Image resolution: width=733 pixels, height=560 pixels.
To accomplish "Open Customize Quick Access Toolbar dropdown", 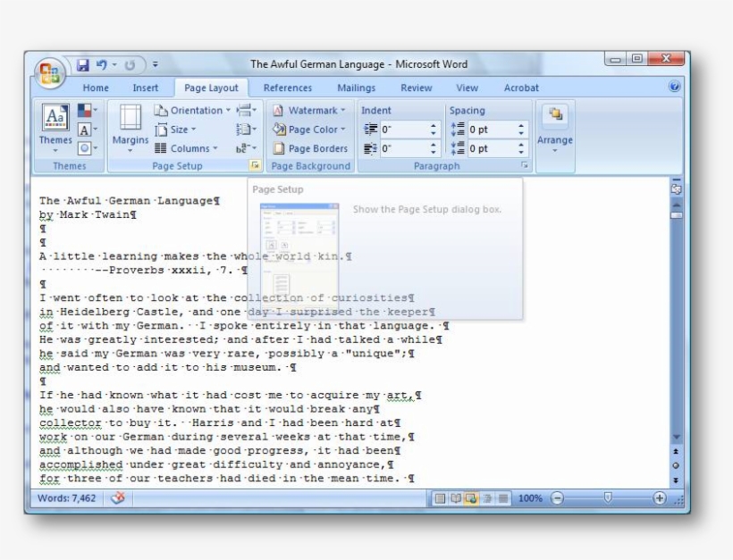I will [x=156, y=64].
